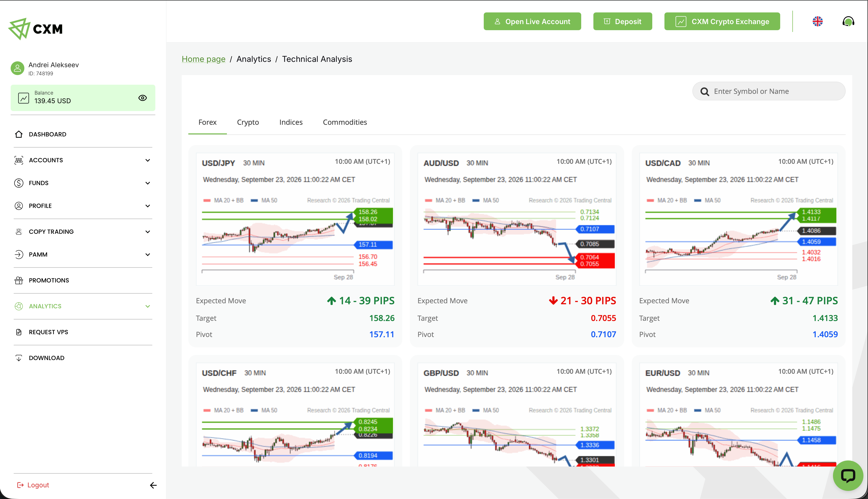Open the language flag selector
868x499 pixels.
click(817, 22)
